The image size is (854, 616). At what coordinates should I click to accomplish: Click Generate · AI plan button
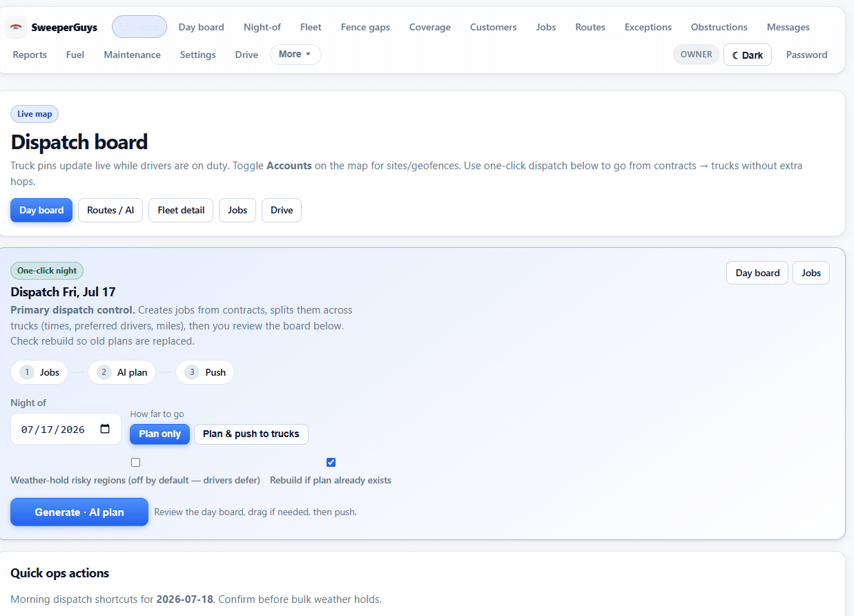click(x=79, y=512)
